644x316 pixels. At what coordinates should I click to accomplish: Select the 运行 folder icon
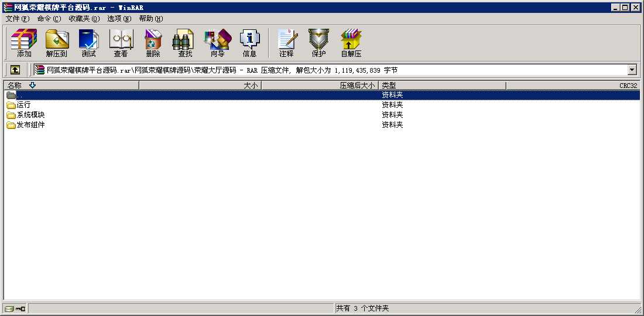11,105
